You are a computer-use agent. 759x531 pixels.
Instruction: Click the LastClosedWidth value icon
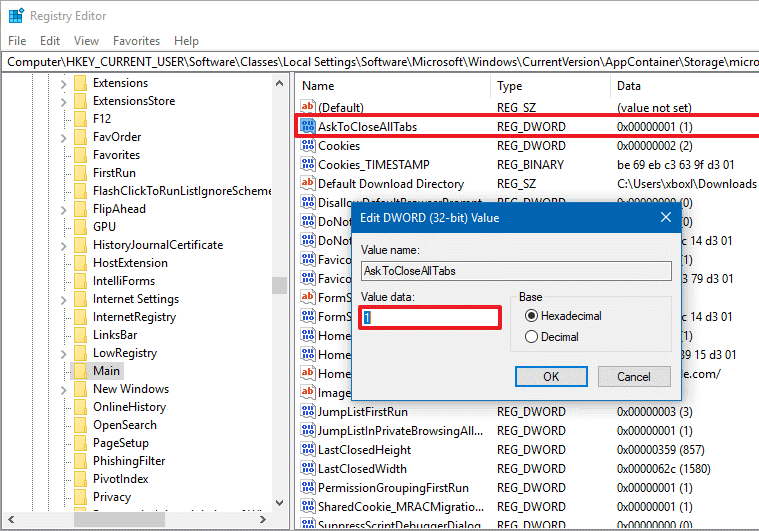(x=307, y=468)
